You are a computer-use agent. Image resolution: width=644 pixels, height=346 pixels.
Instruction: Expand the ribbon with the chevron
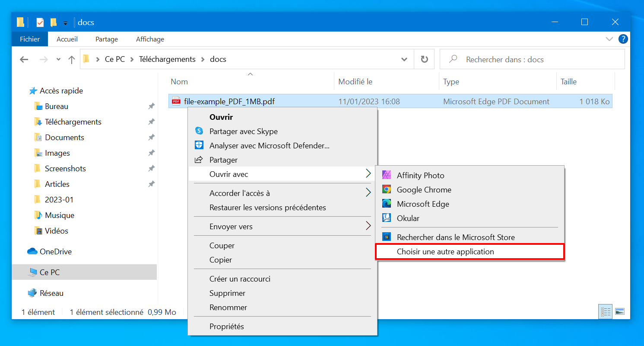tap(609, 39)
